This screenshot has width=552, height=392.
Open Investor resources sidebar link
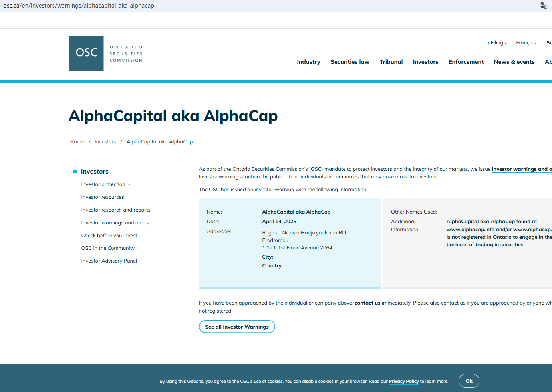click(103, 197)
